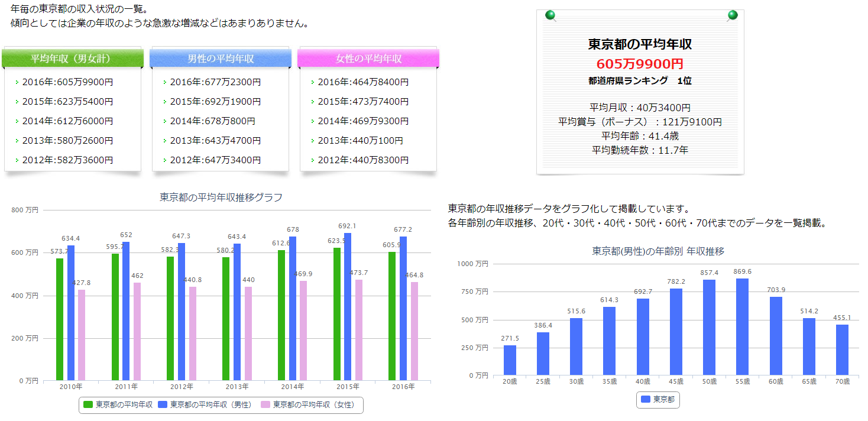Image resolution: width=868 pixels, height=421 pixels.
Task: Select the 平均年収（男女計） header tab
Action: 72,59
